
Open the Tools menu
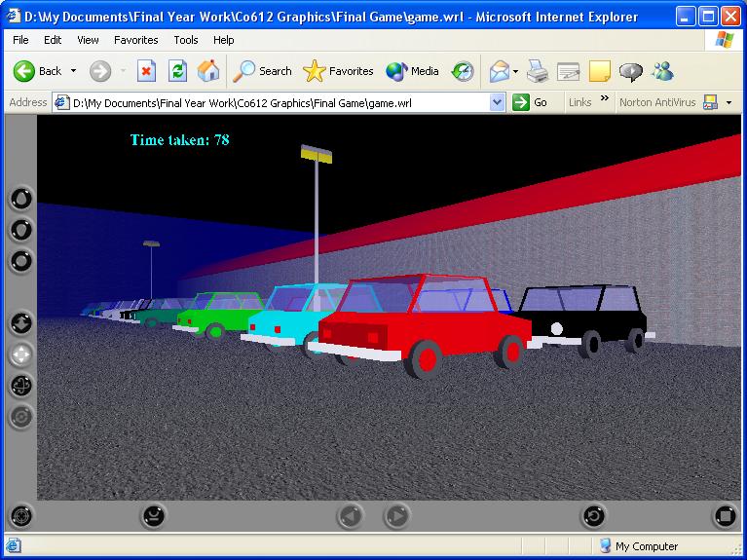click(x=186, y=40)
